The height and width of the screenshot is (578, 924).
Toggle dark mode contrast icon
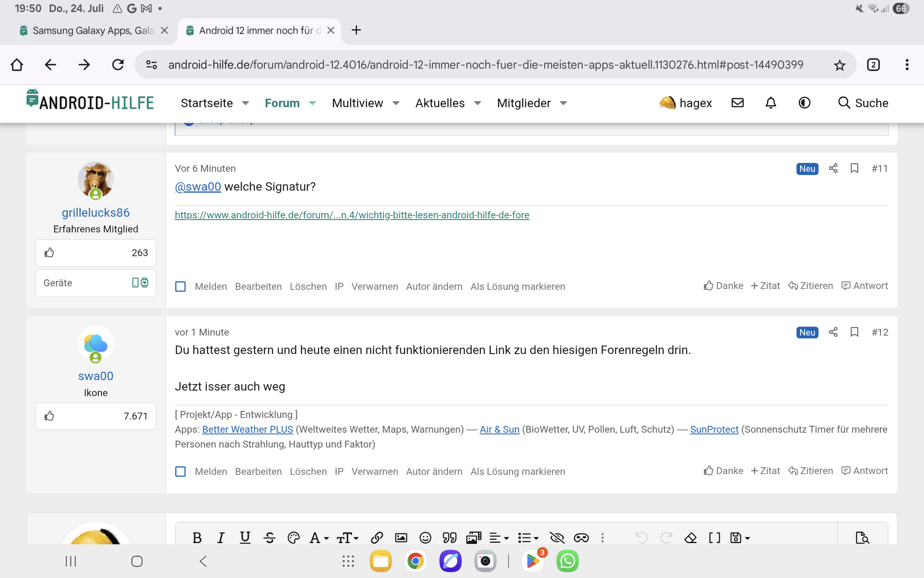pos(804,103)
